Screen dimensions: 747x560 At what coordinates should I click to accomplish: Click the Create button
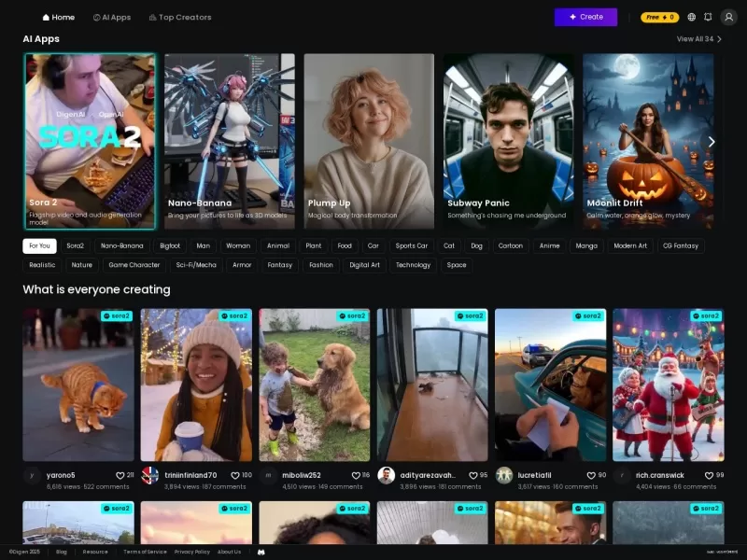point(585,17)
